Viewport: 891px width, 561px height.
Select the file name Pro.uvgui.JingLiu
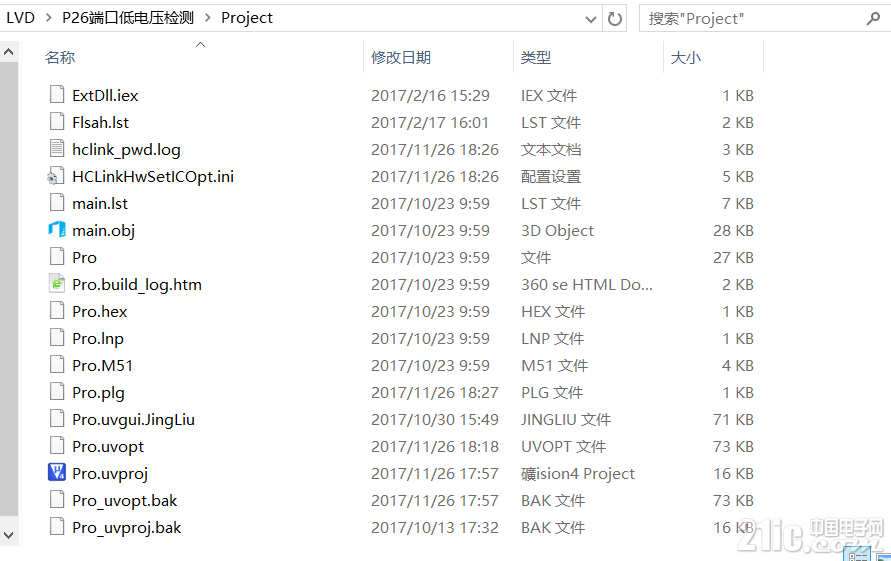(134, 419)
